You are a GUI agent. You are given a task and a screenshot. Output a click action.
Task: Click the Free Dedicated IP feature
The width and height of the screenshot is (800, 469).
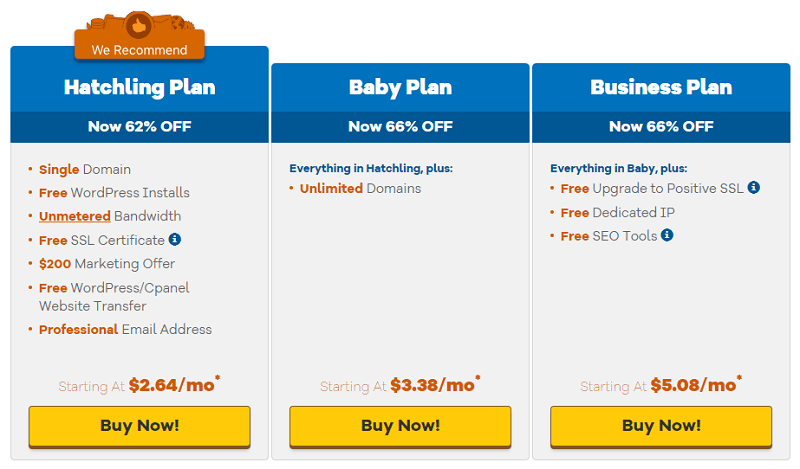click(x=617, y=212)
